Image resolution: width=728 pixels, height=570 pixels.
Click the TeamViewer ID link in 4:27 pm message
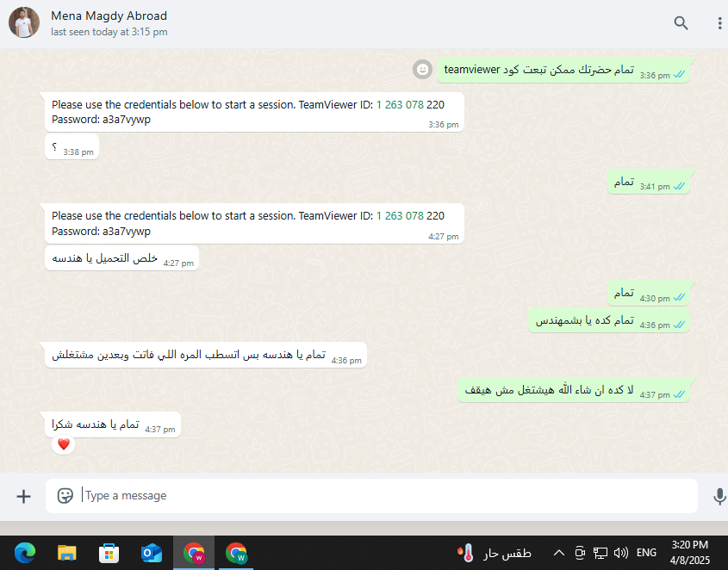pos(400,216)
